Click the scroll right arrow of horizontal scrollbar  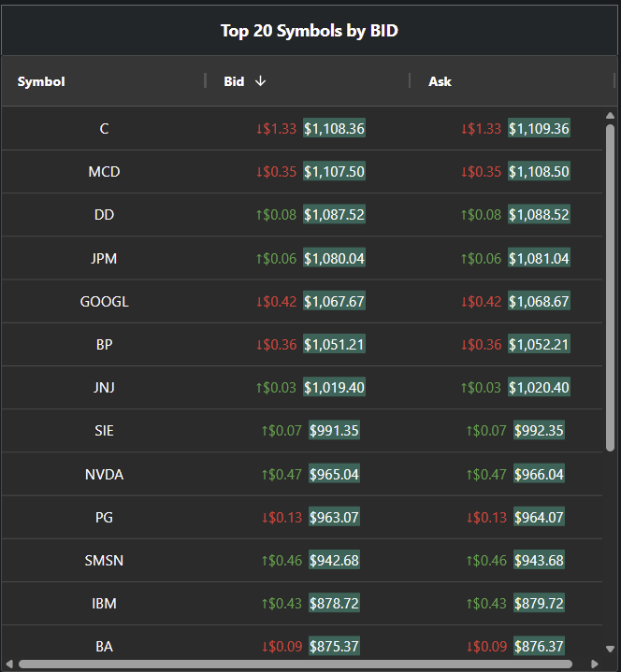pyautogui.click(x=595, y=664)
